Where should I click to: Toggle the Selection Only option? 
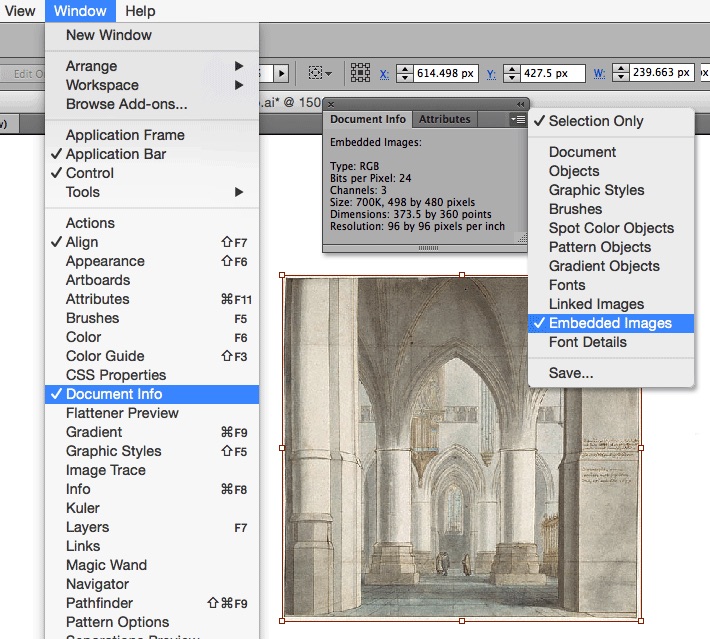point(595,121)
